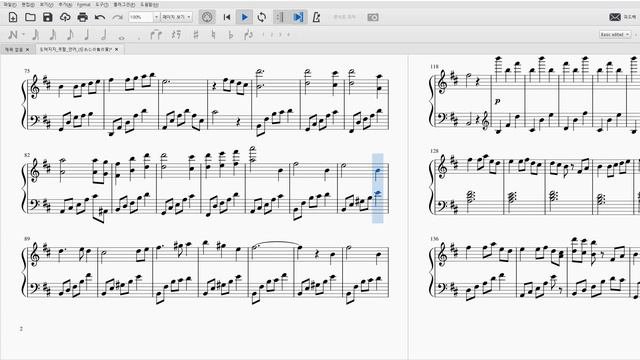Save the score with the floppy disk icon
Screen dimensions: 640x360
[48, 17]
